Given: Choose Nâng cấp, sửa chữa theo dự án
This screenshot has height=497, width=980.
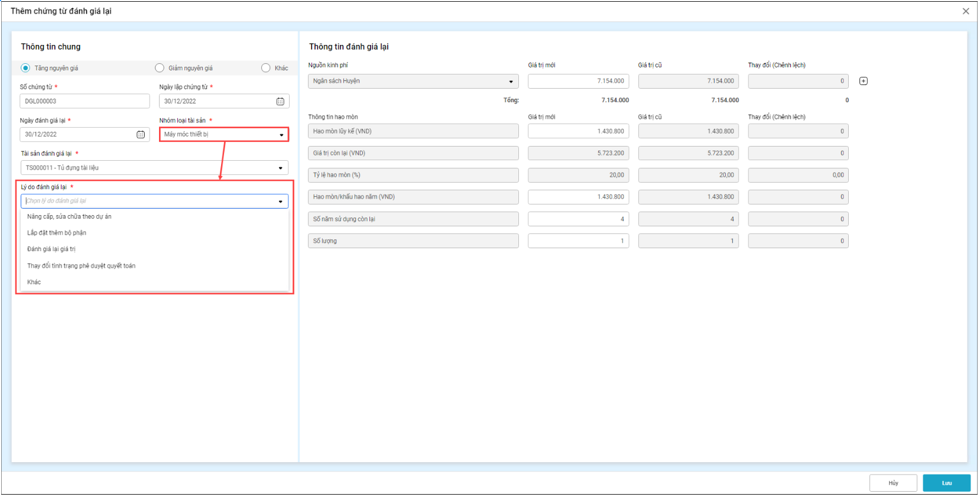Looking at the screenshot, I should [x=69, y=217].
